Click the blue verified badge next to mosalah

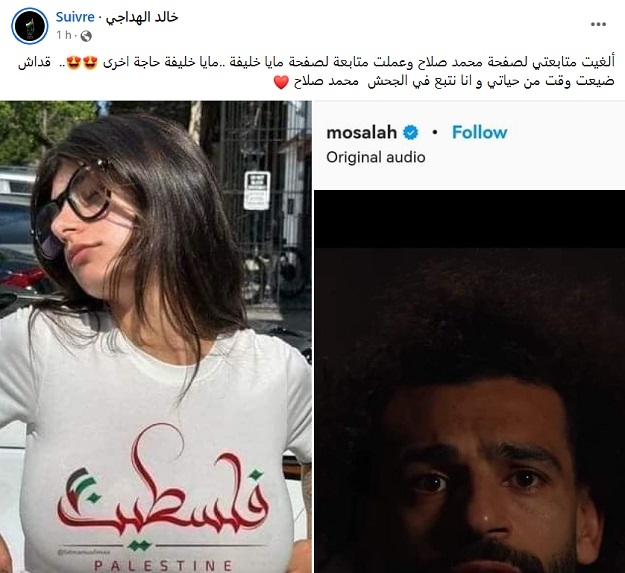tap(411, 133)
